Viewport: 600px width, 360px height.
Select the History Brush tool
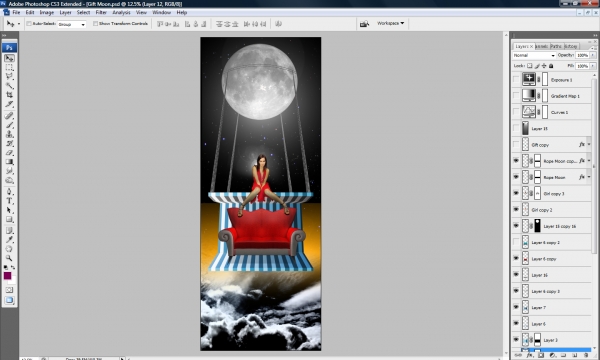point(9,143)
